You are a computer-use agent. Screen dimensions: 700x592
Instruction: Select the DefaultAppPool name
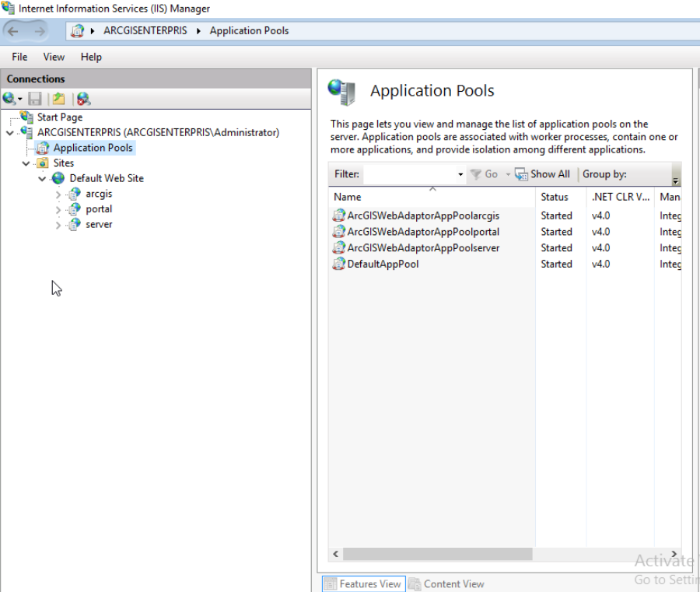tap(383, 264)
